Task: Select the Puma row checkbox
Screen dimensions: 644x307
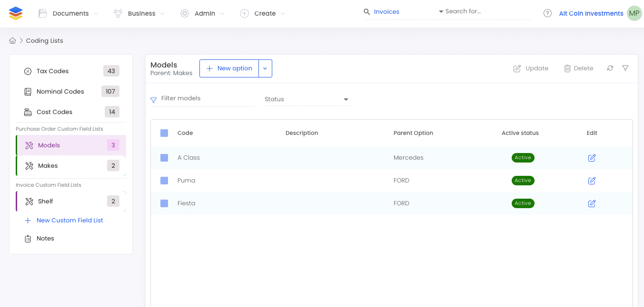Action: click(x=164, y=181)
